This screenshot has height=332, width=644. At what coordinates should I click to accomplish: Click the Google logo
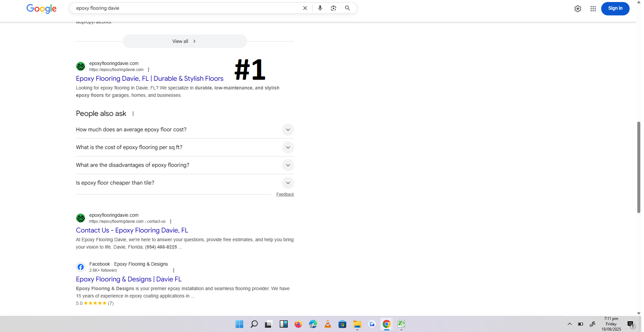click(41, 9)
